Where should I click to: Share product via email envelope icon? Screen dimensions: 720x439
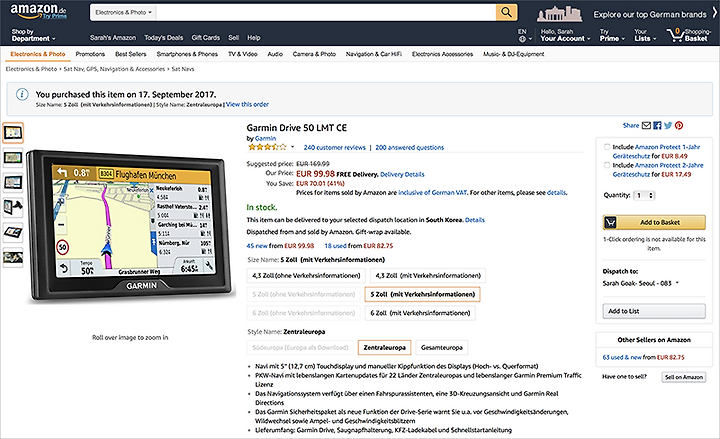point(646,125)
